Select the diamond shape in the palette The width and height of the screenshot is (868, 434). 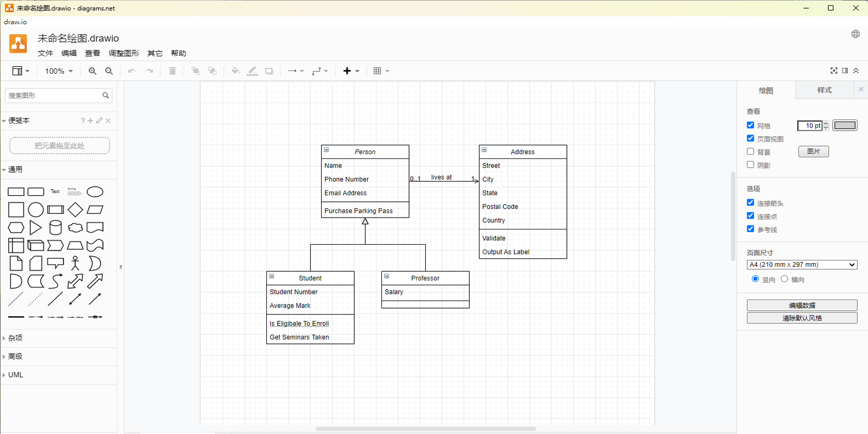click(75, 209)
